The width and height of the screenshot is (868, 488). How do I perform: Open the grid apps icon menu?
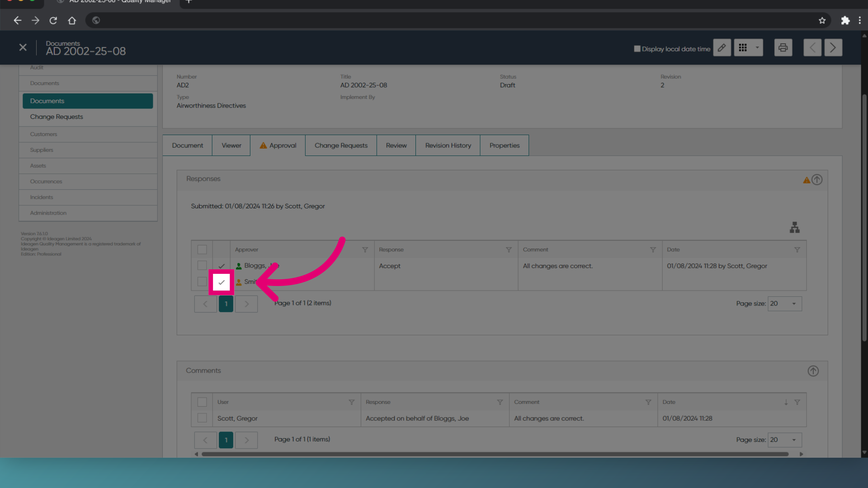(743, 48)
